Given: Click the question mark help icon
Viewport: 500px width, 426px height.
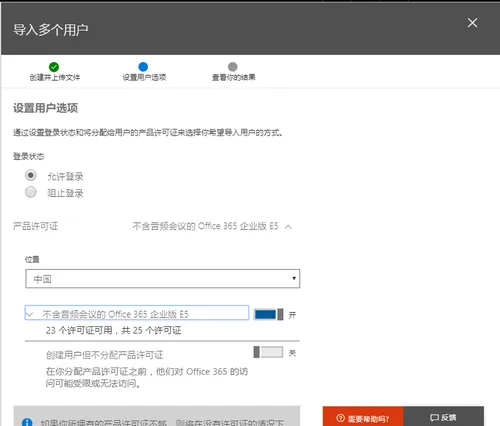Looking at the screenshot, I should (340, 418).
